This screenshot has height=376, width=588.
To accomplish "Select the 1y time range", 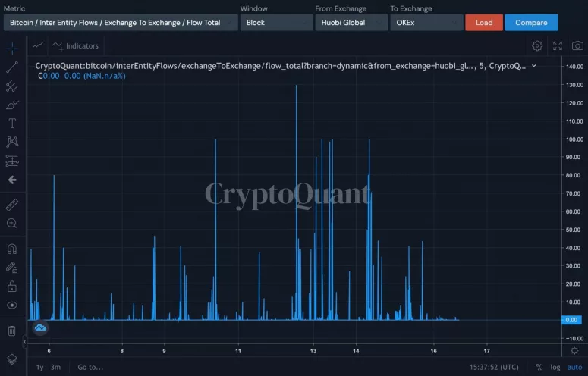I will click(39, 368).
